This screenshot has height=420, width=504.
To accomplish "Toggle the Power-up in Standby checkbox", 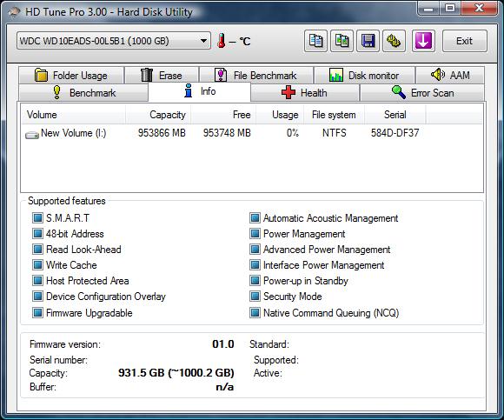I will [x=255, y=281].
